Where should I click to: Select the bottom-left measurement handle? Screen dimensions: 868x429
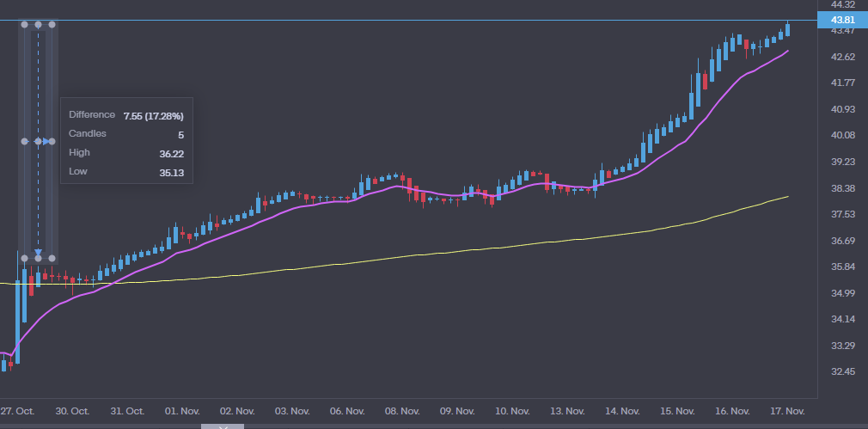[24, 258]
